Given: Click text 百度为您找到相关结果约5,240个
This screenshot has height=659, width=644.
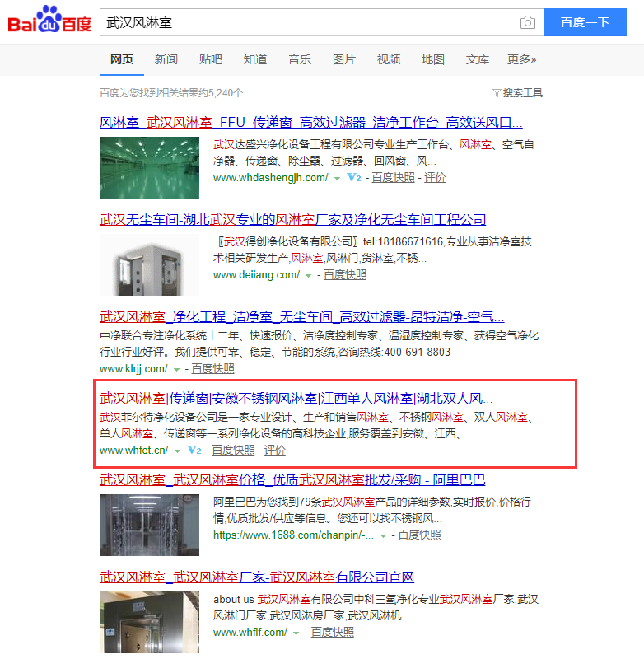Looking at the screenshot, I should click(x=171, y=93).
